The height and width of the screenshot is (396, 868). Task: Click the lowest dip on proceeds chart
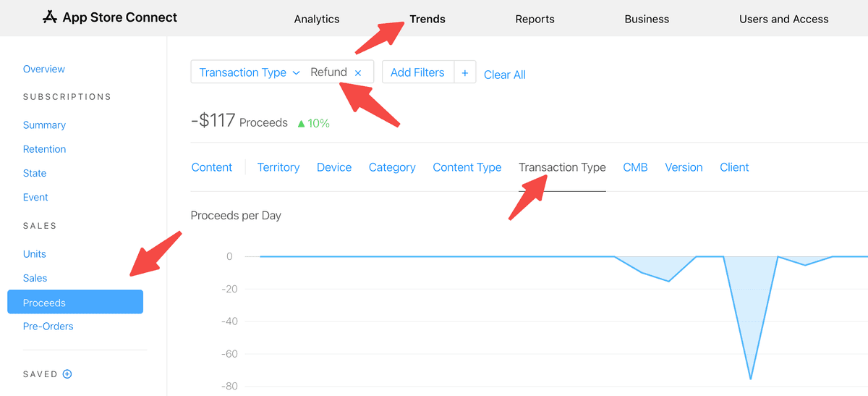pos(750,378)
